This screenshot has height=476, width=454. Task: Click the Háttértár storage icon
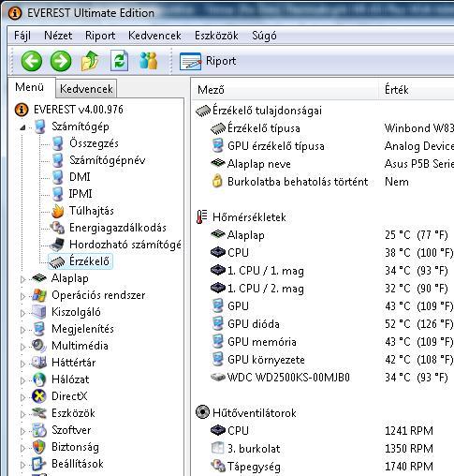point(39,363)
